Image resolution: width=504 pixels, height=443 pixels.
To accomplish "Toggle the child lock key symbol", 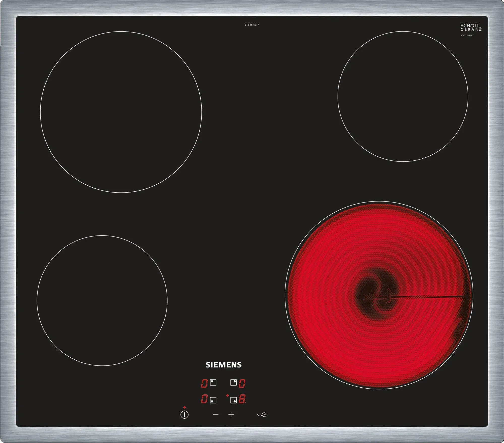I will point(262,415).
